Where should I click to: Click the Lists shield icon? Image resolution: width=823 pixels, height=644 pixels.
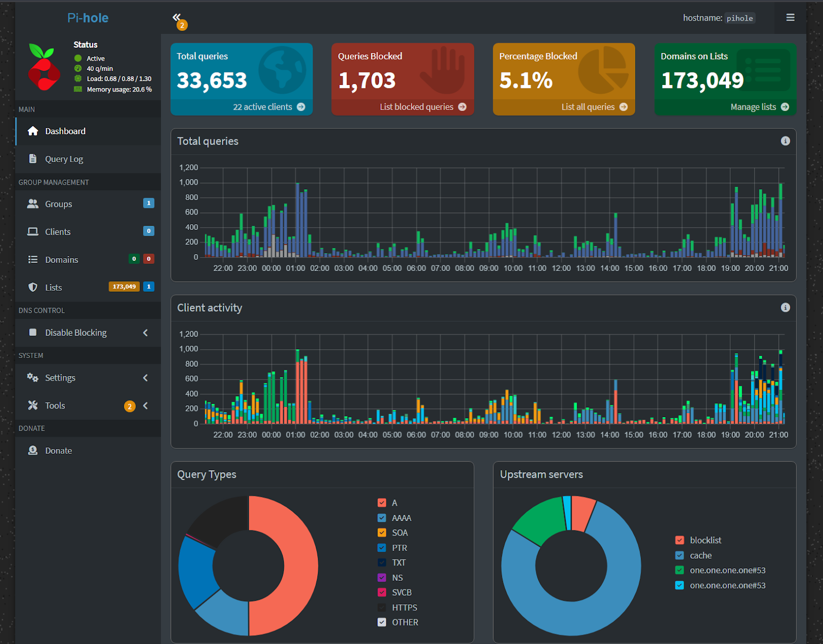[33, 287]
